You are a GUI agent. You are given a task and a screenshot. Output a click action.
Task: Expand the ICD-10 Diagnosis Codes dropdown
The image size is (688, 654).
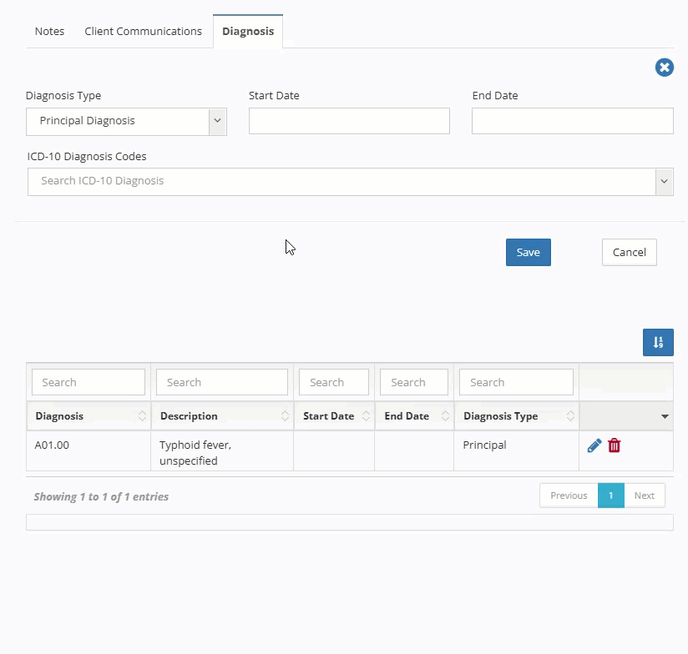pyautogui.click(x=664, y=182)
